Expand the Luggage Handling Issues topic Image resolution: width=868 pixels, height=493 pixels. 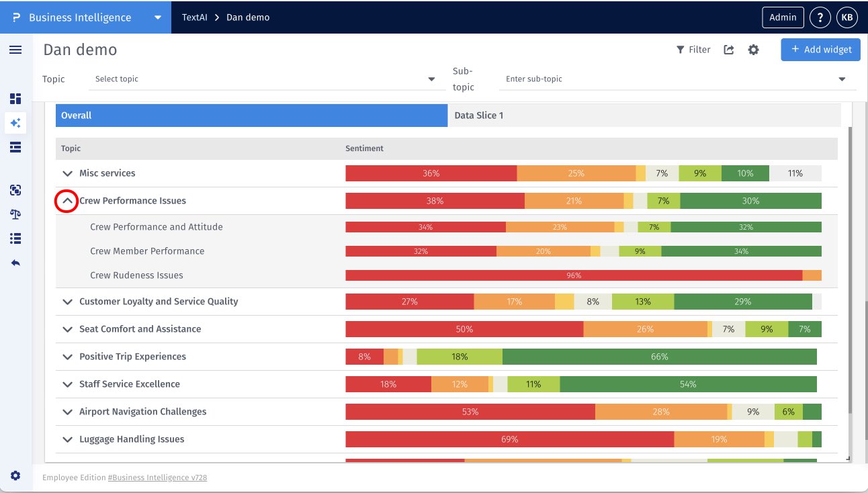(67, 439)
